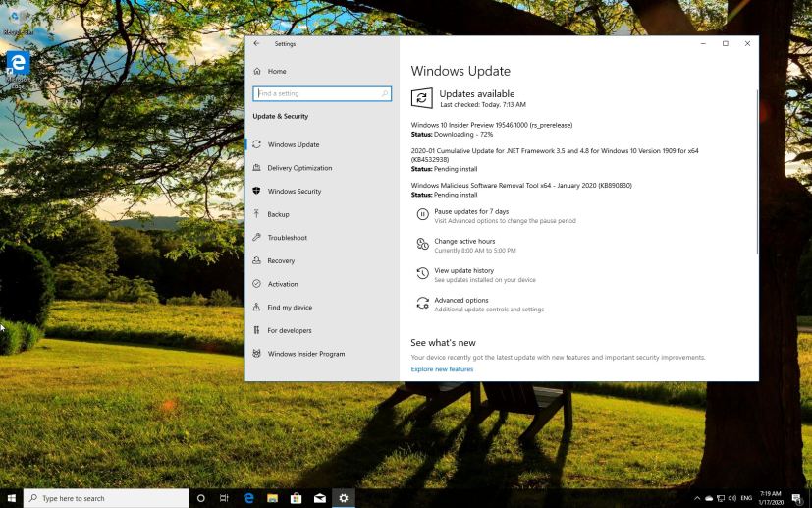The height and width of the screenshot is (508, 812).
Task: Open the taskbar clock and date
Action: point(770,498)
